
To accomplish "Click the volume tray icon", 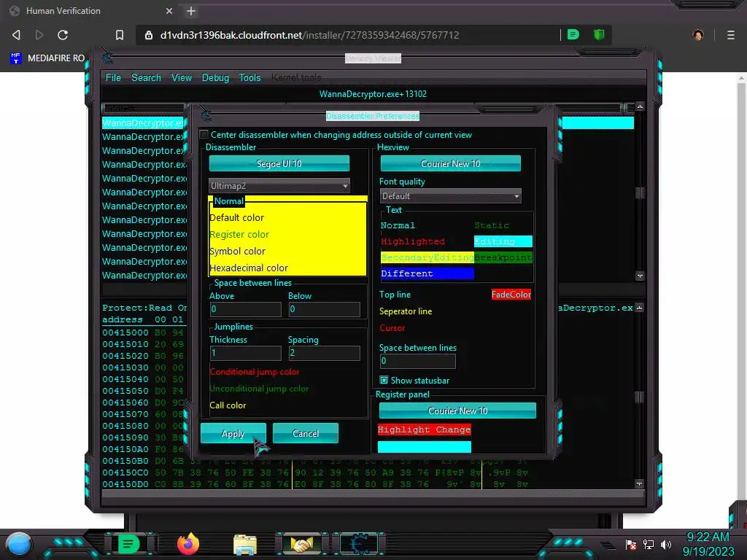I will pos(666,544).
